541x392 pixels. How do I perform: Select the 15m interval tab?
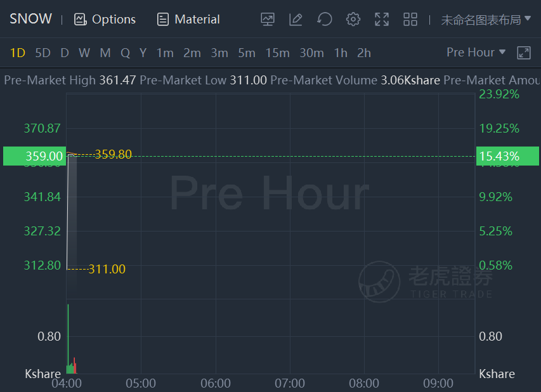tap(277, 53)
